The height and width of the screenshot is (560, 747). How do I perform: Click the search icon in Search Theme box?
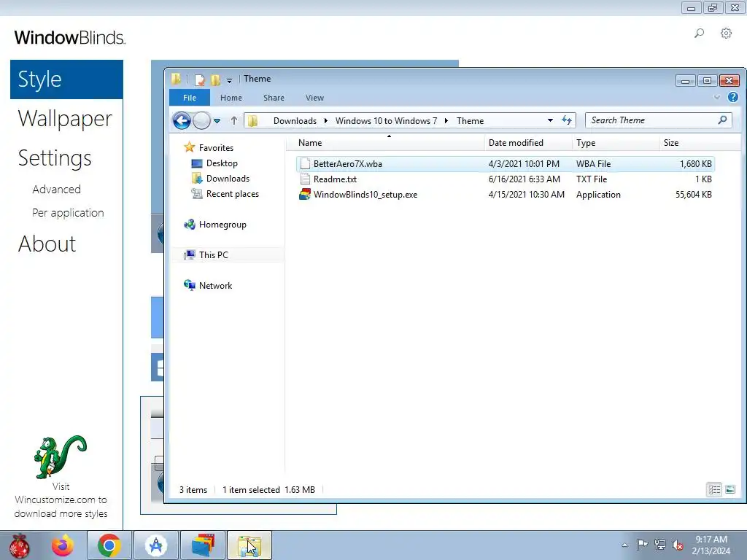(723, 120)
